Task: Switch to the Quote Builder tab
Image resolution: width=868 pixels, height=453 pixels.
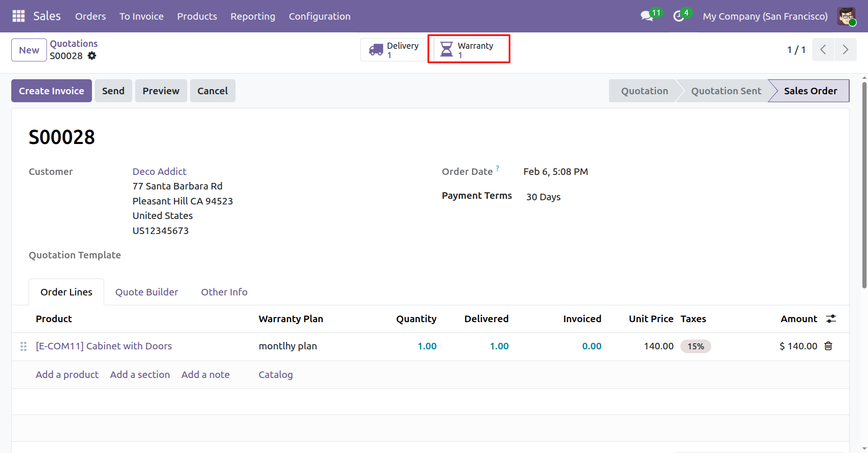Action: 146,292
